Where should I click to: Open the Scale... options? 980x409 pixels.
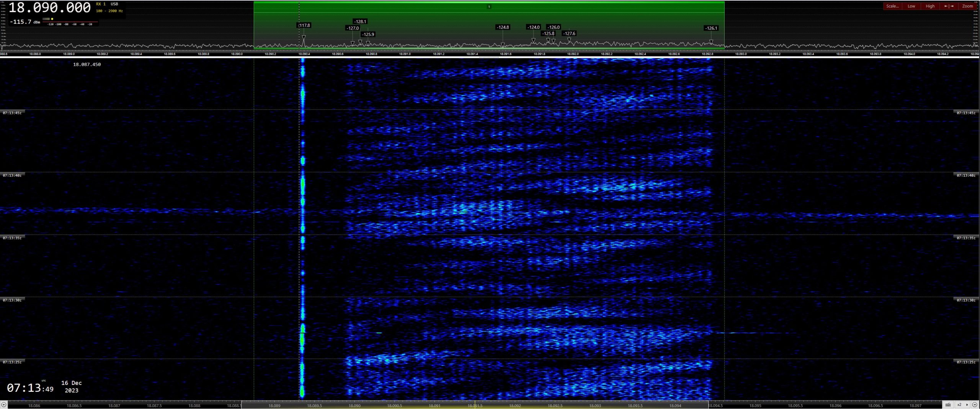(x=892, y=6)
